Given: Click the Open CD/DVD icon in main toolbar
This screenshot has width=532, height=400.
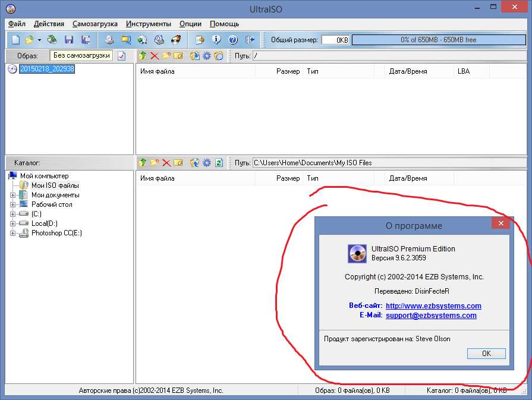Looking at the screenshot, I should 52,40.
